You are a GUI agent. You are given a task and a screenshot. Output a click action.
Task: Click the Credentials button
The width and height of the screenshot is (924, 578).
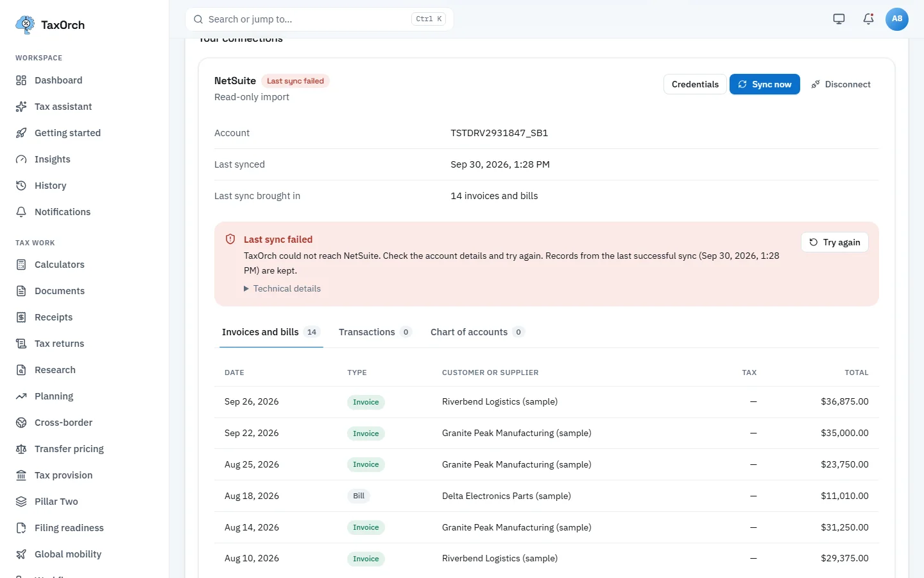point(695,84)
